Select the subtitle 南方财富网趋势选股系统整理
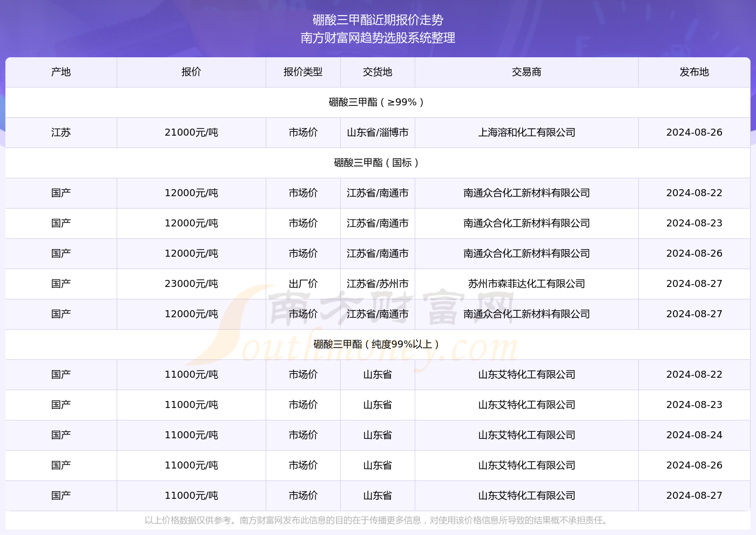756x535 pixels. [x=378, y=38]
